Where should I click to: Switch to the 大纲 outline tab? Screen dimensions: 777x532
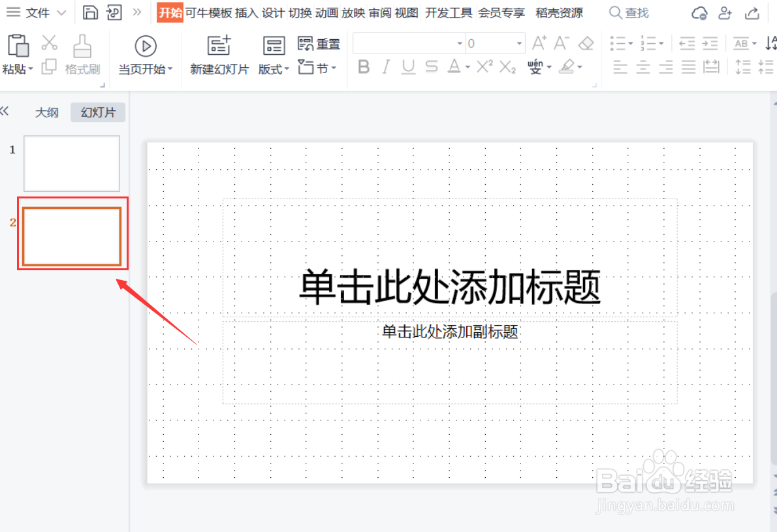(46, 112)
